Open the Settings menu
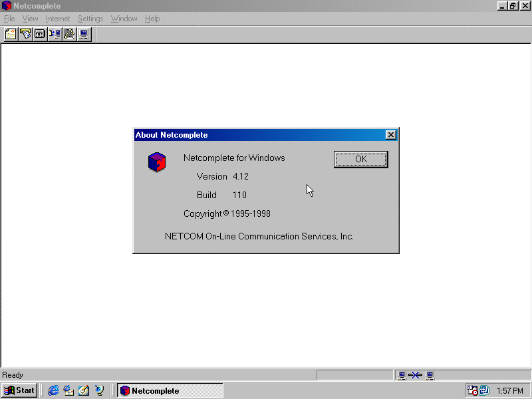The width and height of the screenshot is (532, 399). point(90,19)
